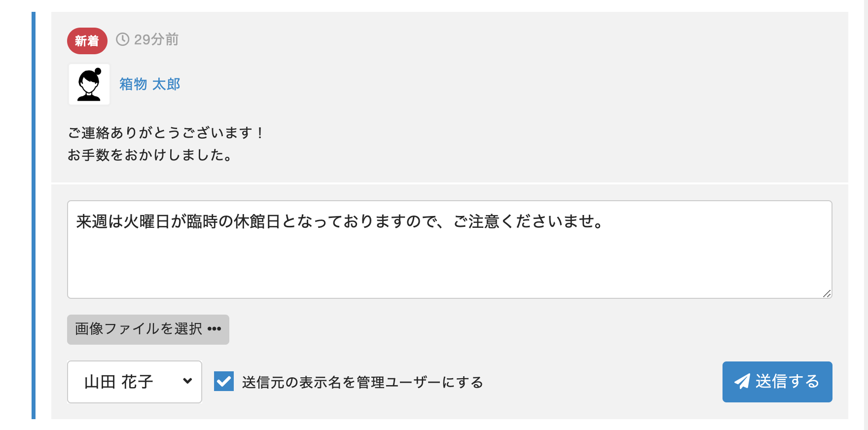Click the message line お手数をおかけしました。
Viewport: 868px width, 430px height.
(x=150, y=155)
